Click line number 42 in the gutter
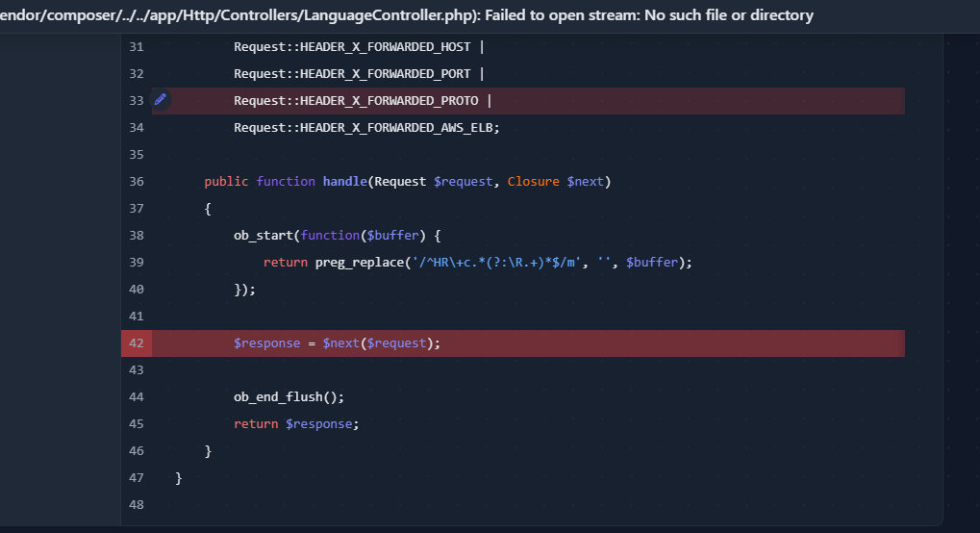The width and height of the screenshot is (980, 533). (x=136, y=343)
